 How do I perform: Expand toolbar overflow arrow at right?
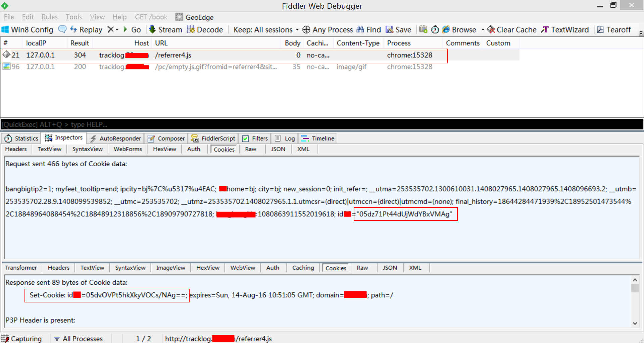click(x=641, y=33)
